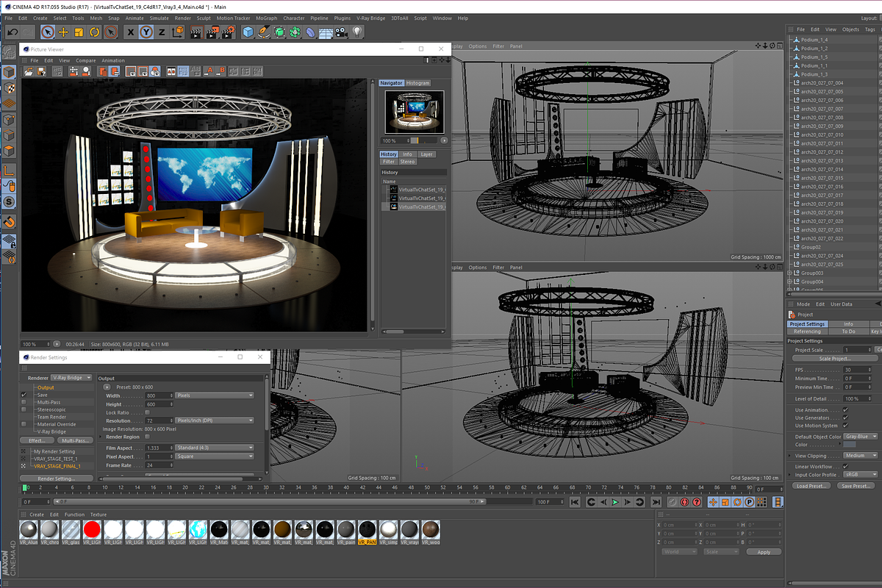
Task: Open Edit Render Settings gear clapperboard icon
Action: click(x=228, y=32)
